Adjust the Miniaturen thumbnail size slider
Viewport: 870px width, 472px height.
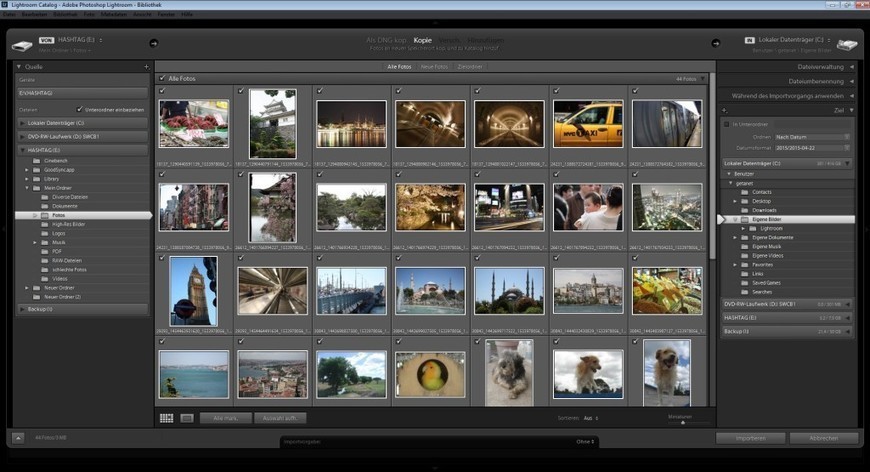pos(682,422)
